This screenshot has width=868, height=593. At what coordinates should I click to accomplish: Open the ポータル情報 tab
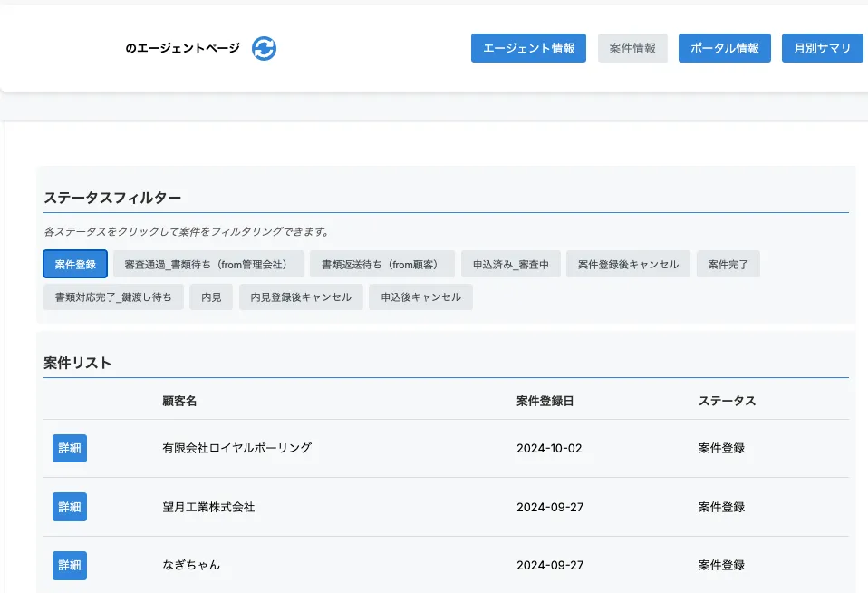[724, 48]
